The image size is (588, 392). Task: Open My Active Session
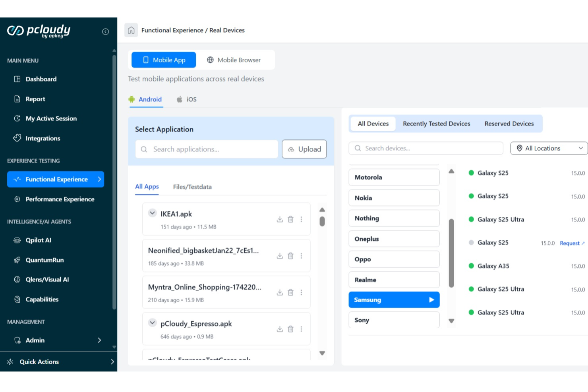[51, 118]
